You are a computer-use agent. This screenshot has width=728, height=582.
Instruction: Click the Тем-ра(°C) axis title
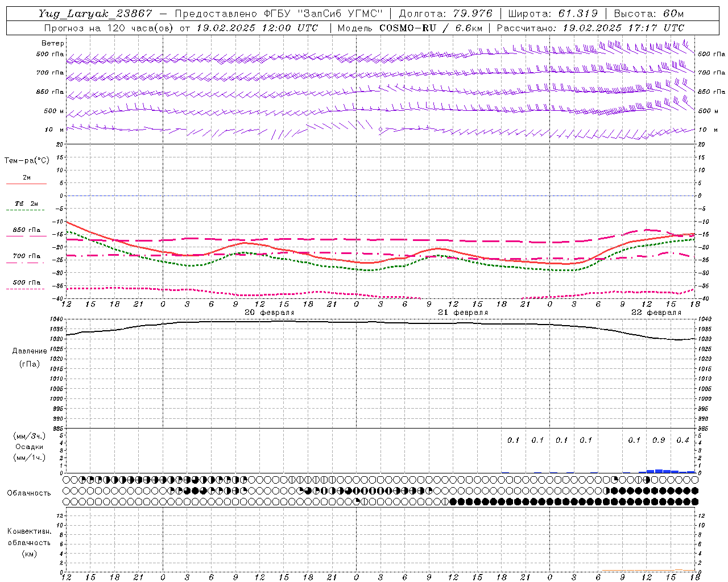click(x=27, y=161)
